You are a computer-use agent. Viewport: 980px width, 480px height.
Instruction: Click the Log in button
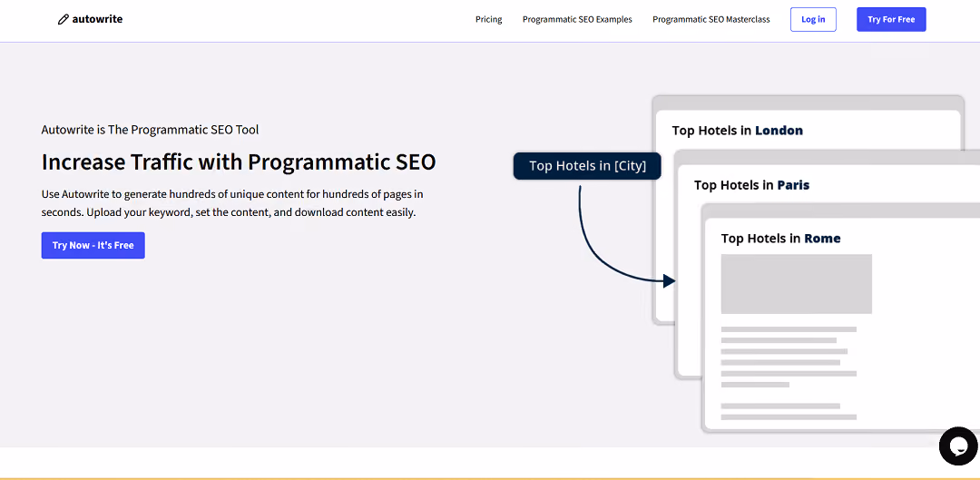point(813,19)
